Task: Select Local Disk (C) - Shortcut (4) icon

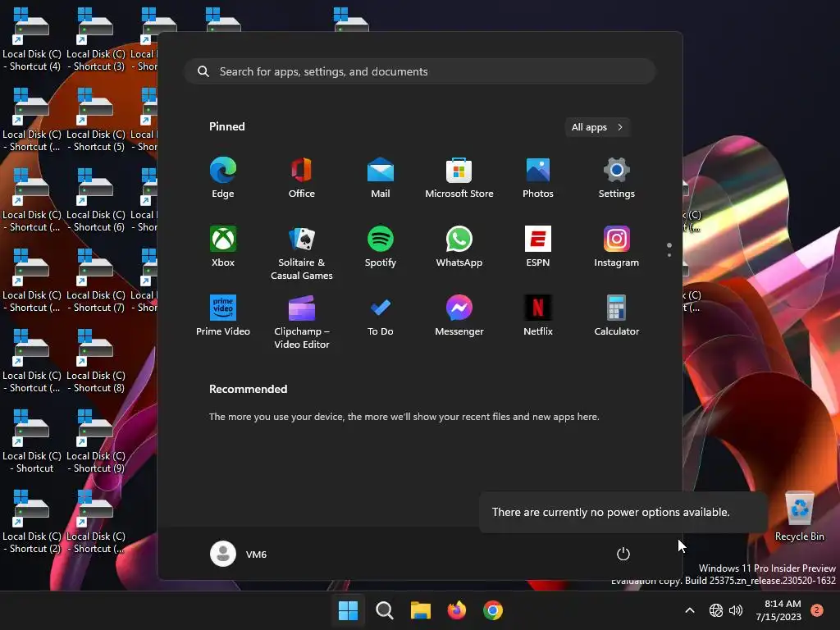Action: (32, 39)
